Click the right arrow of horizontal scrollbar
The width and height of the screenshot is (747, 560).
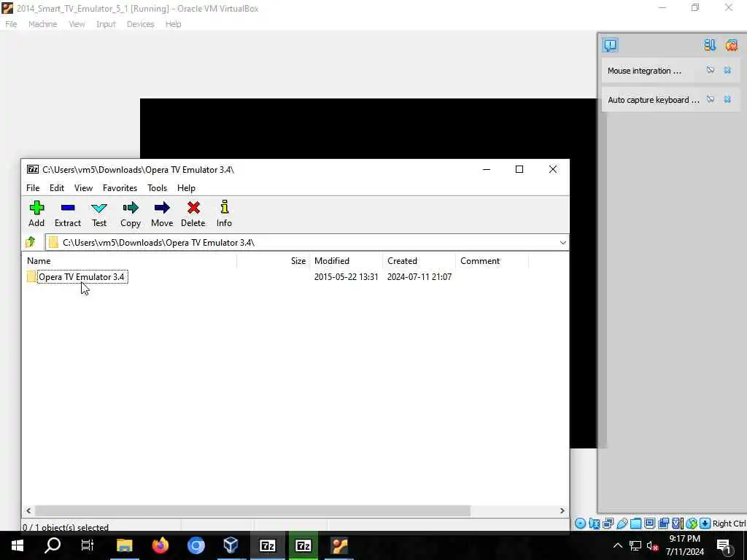[562, 510]
